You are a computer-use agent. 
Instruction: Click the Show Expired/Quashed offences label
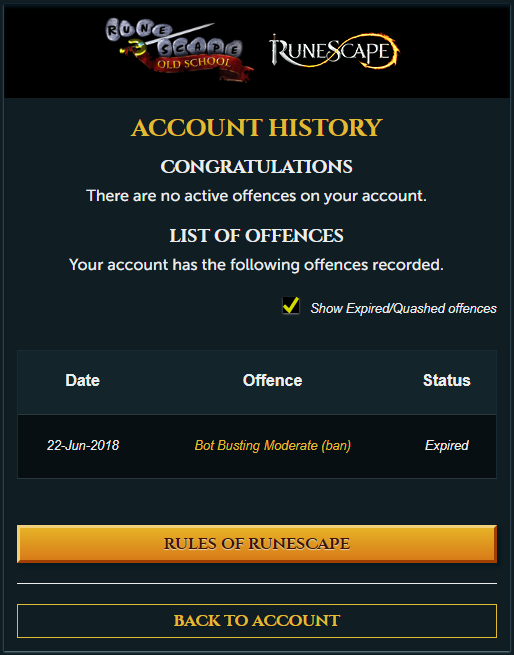point(403,308)
